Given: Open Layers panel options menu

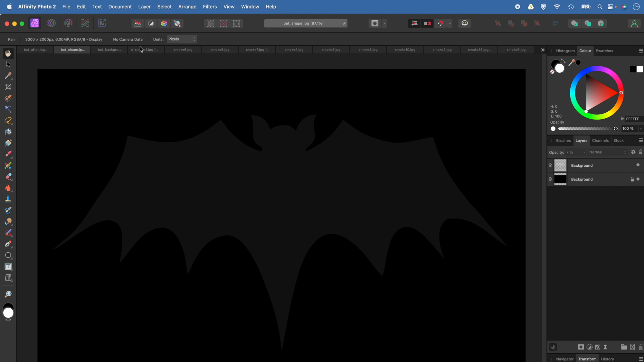Looking at the screenshot, I should 641,141.
